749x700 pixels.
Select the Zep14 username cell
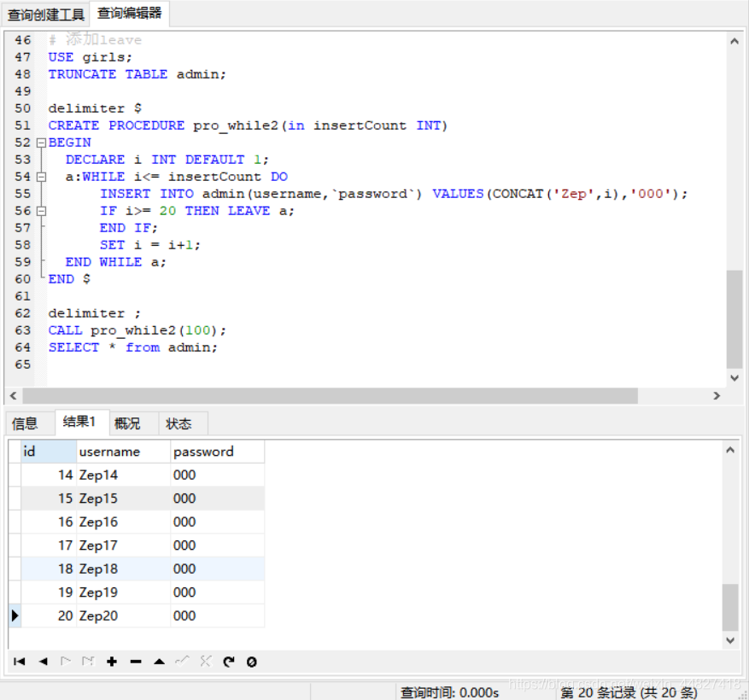(123, 475)
